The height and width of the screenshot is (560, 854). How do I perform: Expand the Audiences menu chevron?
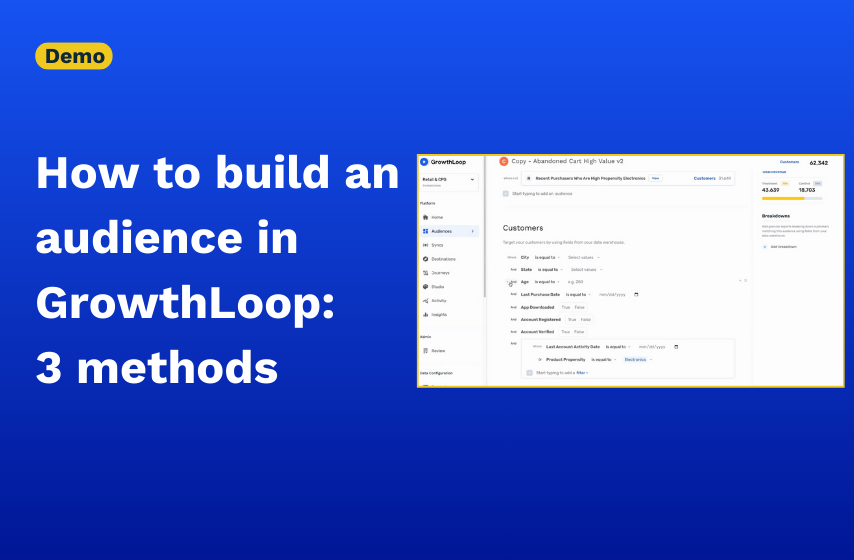(x=472, y=232)
